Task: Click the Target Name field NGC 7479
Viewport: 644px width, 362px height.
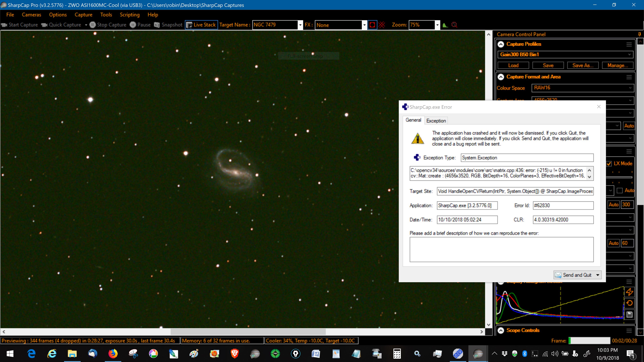Action: coord(275,25)
